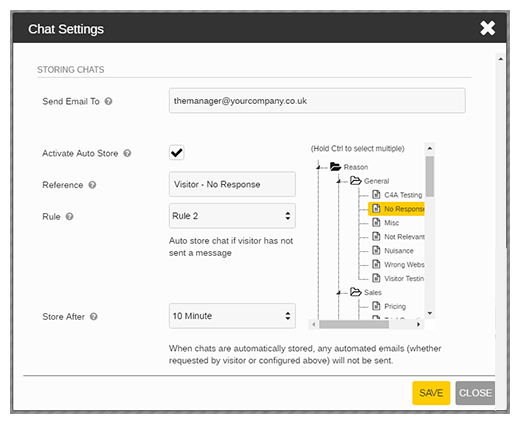Click the help icon beside Activate Auto Store
This screenshot has width=520, height=424.
point(127,153)
